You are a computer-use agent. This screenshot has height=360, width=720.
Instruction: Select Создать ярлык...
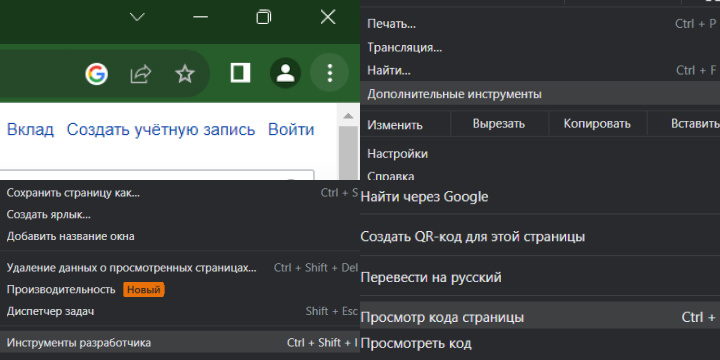[180, 214]
